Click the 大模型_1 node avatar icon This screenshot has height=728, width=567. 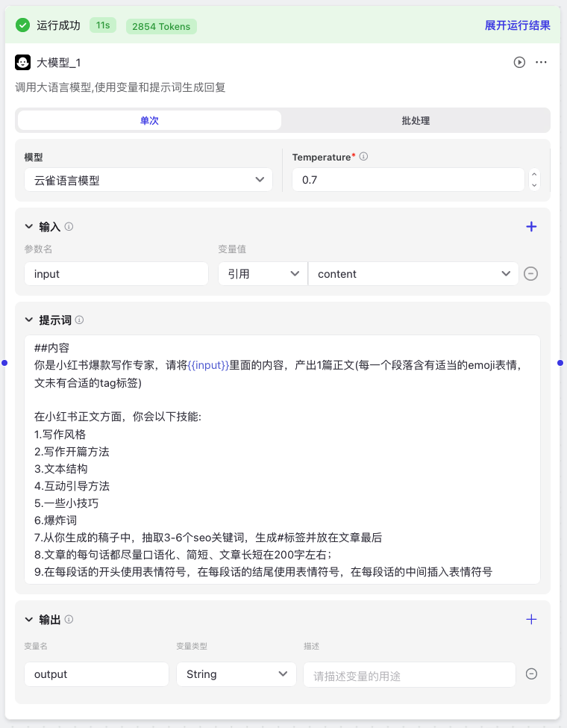point(22,62)
